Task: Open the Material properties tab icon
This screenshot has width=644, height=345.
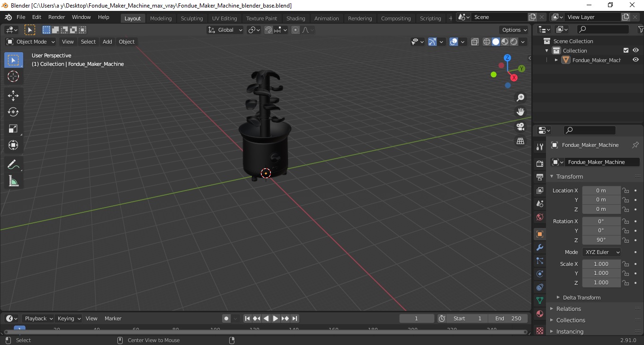Action: click(x=539, y=314)
